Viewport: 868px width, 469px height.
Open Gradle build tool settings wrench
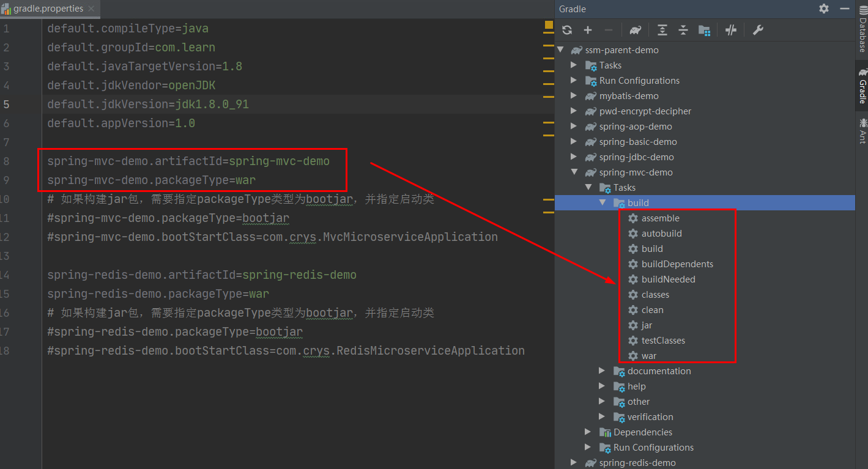758,30
